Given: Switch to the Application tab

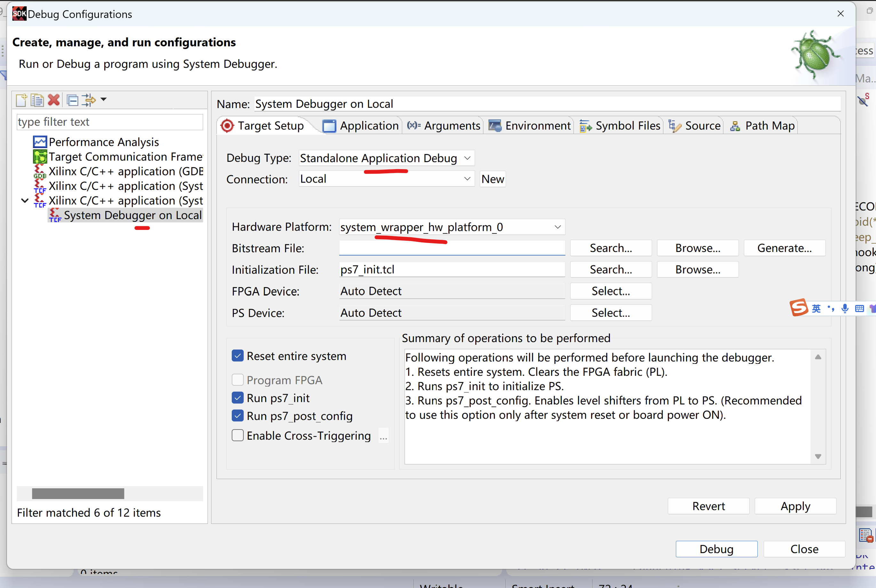Looking at the screenshot, I should (x=361, y=126).
